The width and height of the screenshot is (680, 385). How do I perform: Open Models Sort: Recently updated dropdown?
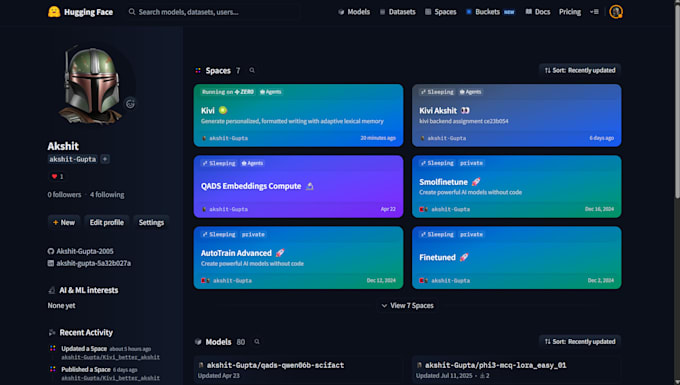pos(580,342)
